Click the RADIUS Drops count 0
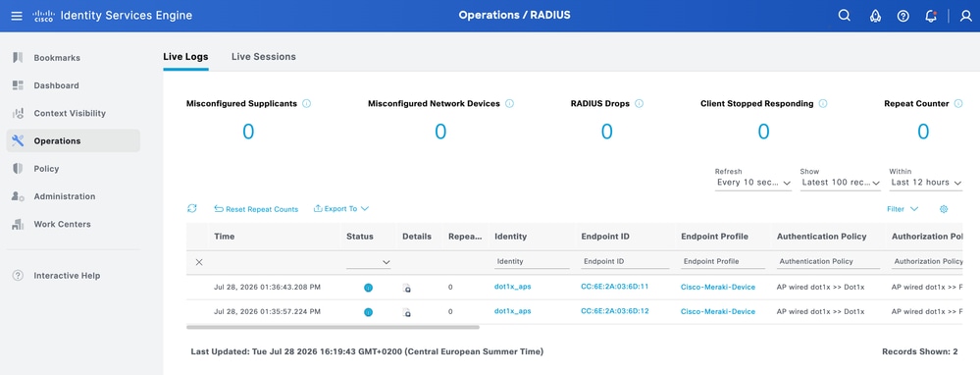 [x=607, y=132]
